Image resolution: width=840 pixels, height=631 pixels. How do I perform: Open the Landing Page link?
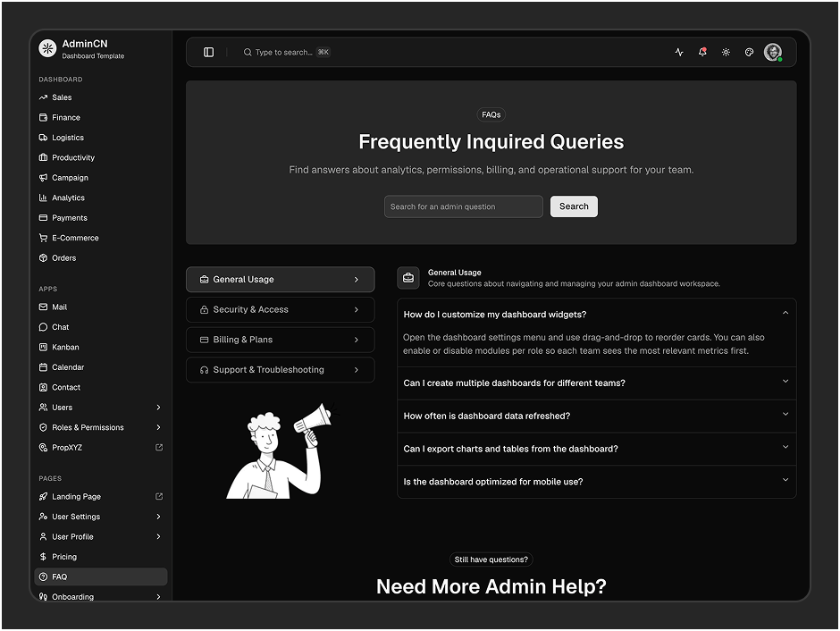click(101, 497)
